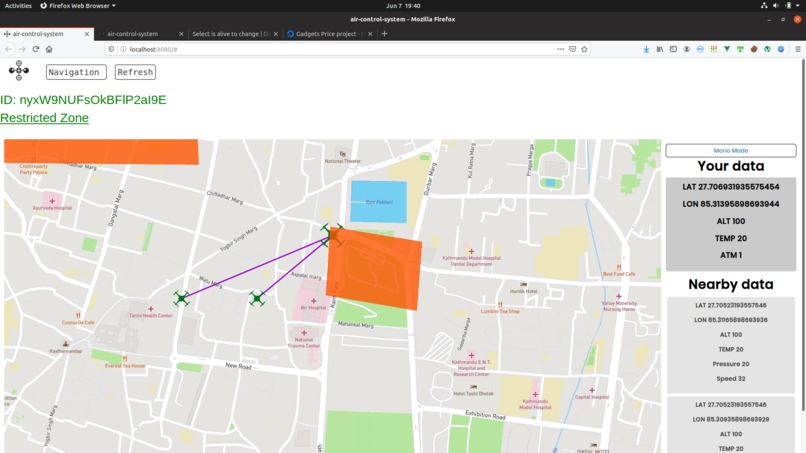The height and width of the screenshot is (453, 806).
Task: Show site information icon in the address bar
Action: click(123, 49)
